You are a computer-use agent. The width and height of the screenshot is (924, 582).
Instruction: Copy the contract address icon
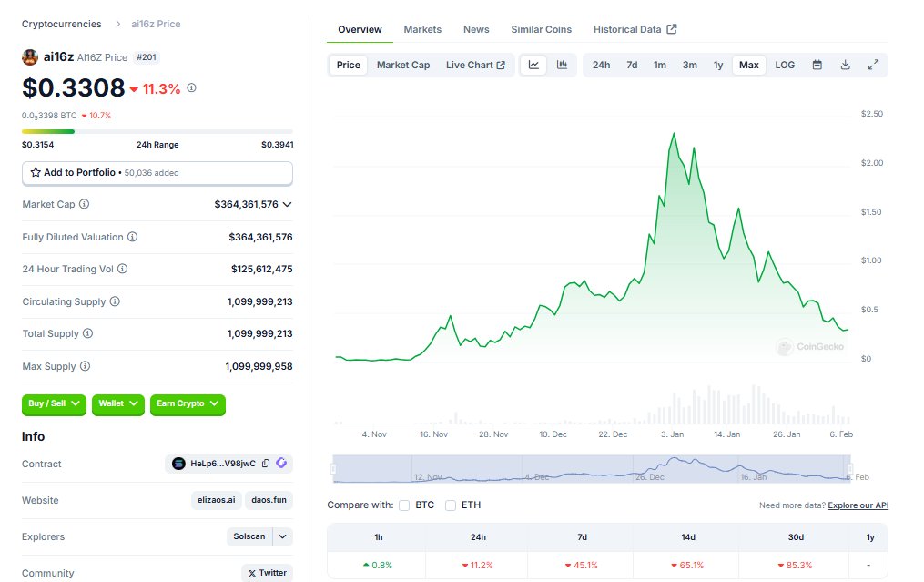pyautogui.click(x=266, y=464)
